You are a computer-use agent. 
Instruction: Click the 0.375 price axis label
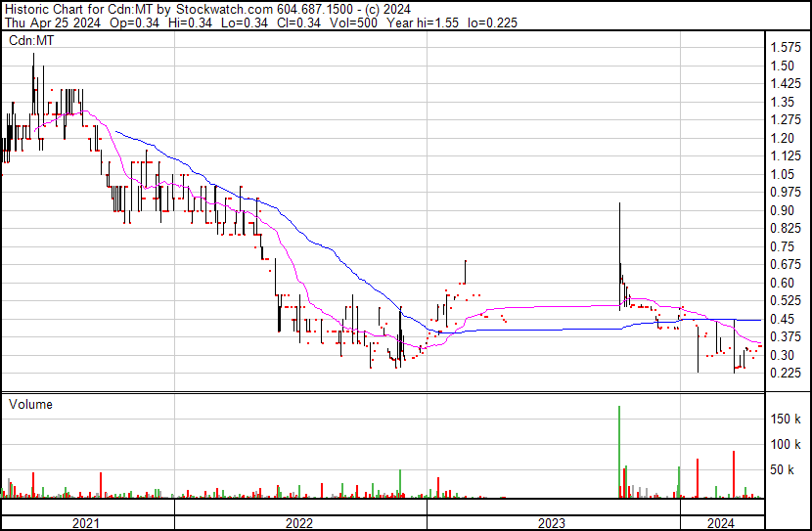point(786,337)
